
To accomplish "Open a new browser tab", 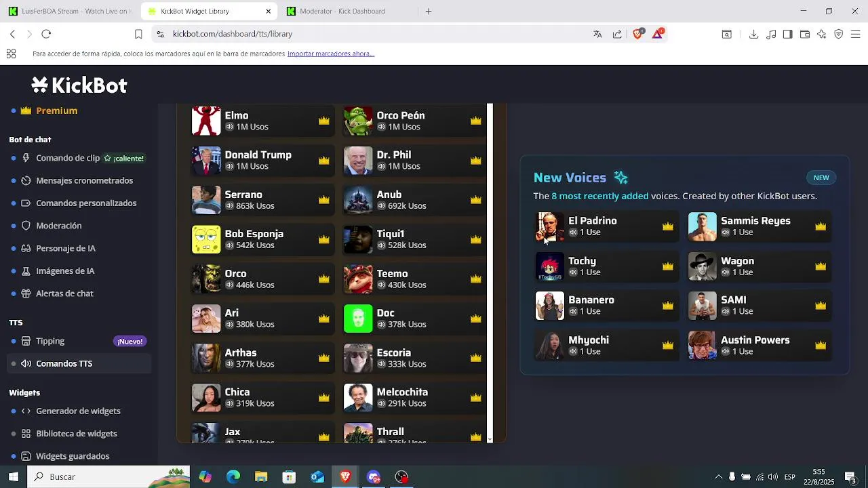I will pyautogui.click(x=428, y=11).
